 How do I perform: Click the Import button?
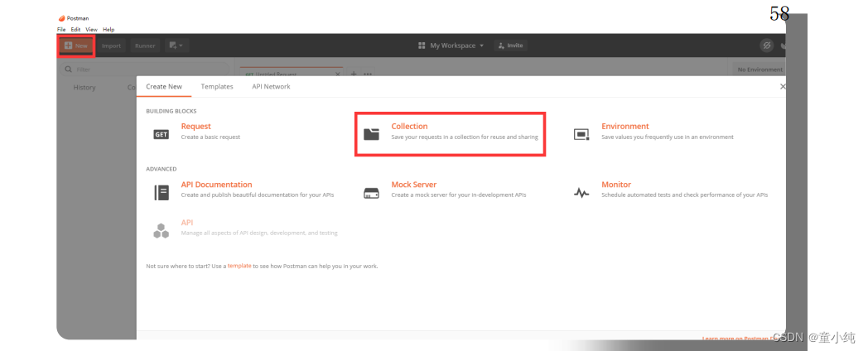coord(111,46)
